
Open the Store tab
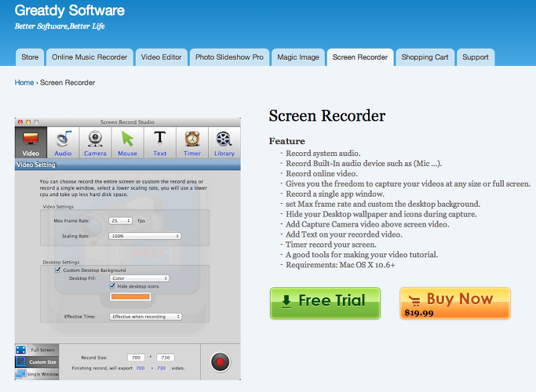(30, 57)
